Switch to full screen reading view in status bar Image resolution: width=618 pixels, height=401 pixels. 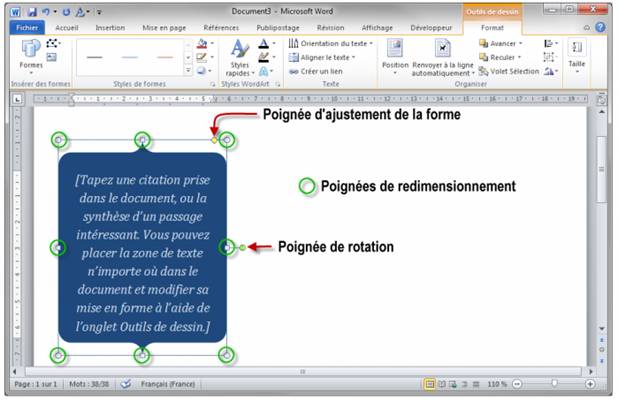(442, 384)
